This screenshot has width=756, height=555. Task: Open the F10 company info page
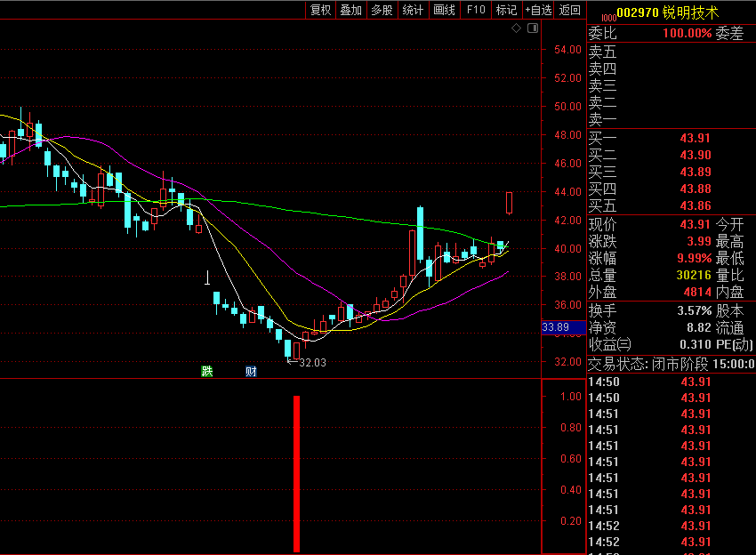(x=476, y=10)
